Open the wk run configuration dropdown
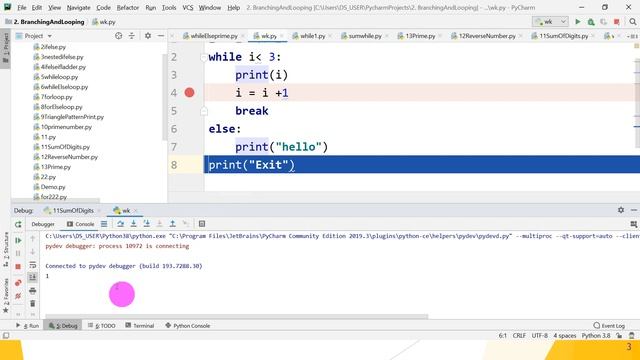The height and width of the screenshot is (360, 640). click(551, 22)
